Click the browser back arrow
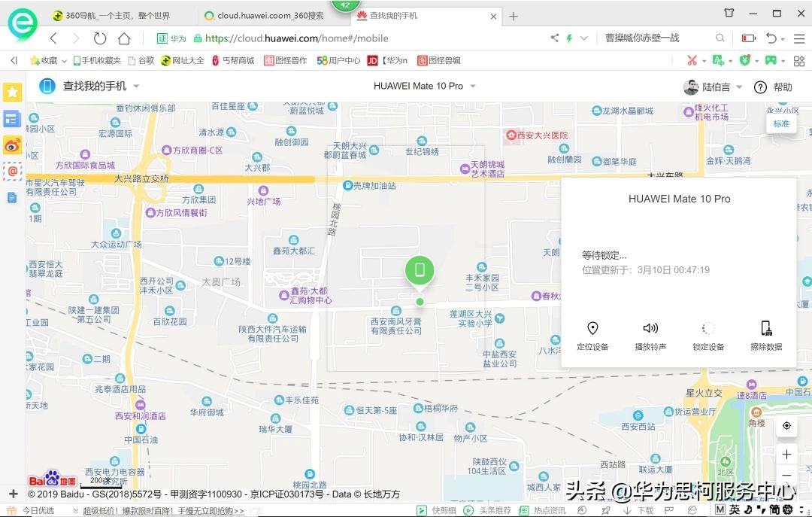812x517 pixels. click(53, 38)
